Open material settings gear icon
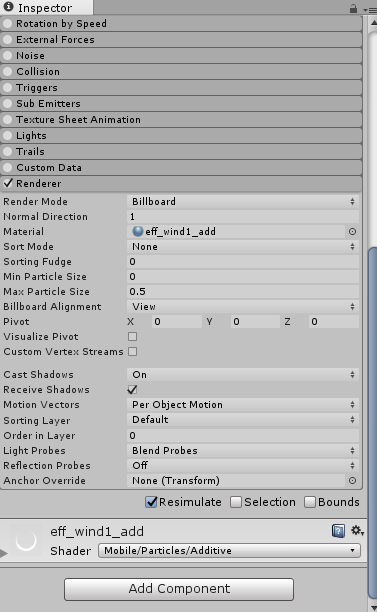Viewport: 377px width, 612px height. (x=357, y=531)
